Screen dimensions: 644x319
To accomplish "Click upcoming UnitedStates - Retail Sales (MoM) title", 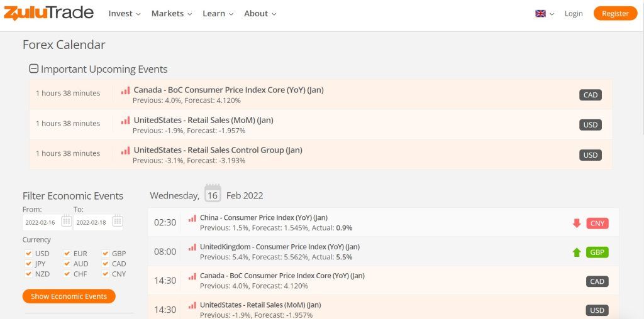I will tap(204, 120).
